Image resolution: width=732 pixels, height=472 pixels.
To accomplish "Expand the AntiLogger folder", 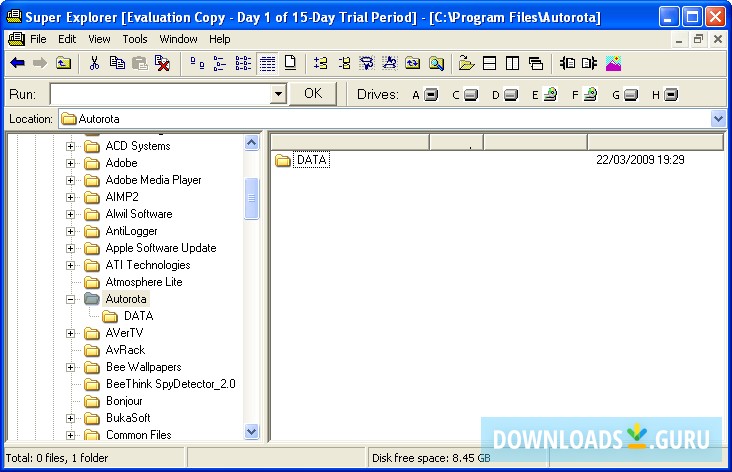I will point(70,232).
